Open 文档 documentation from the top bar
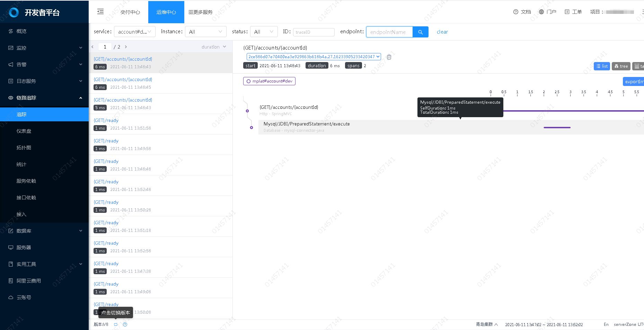The width and height of the screenshot is (644, 330). pos(522,12)
